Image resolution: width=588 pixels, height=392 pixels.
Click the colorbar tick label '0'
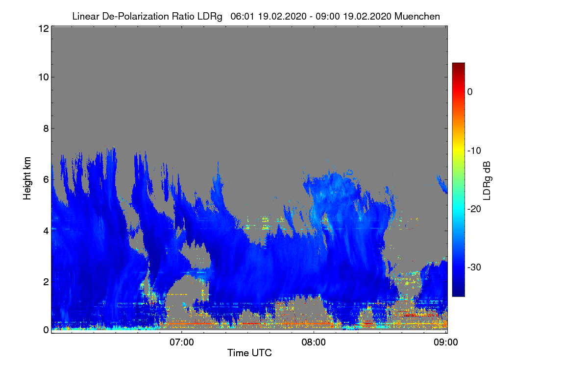point(469,92)
